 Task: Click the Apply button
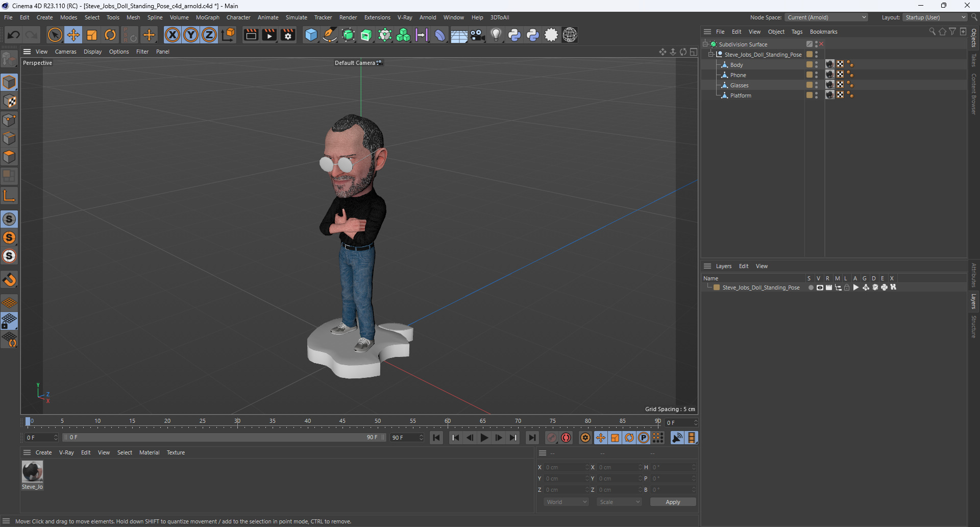673,502
